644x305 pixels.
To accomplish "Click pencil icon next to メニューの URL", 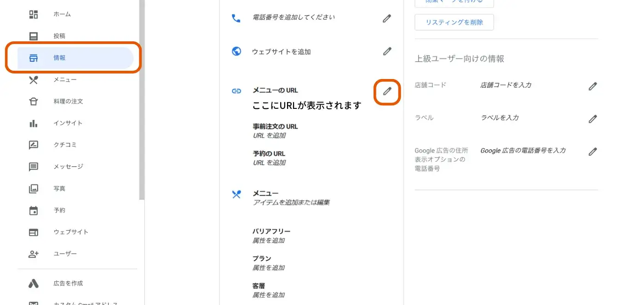I will click(x=387, y=91).
